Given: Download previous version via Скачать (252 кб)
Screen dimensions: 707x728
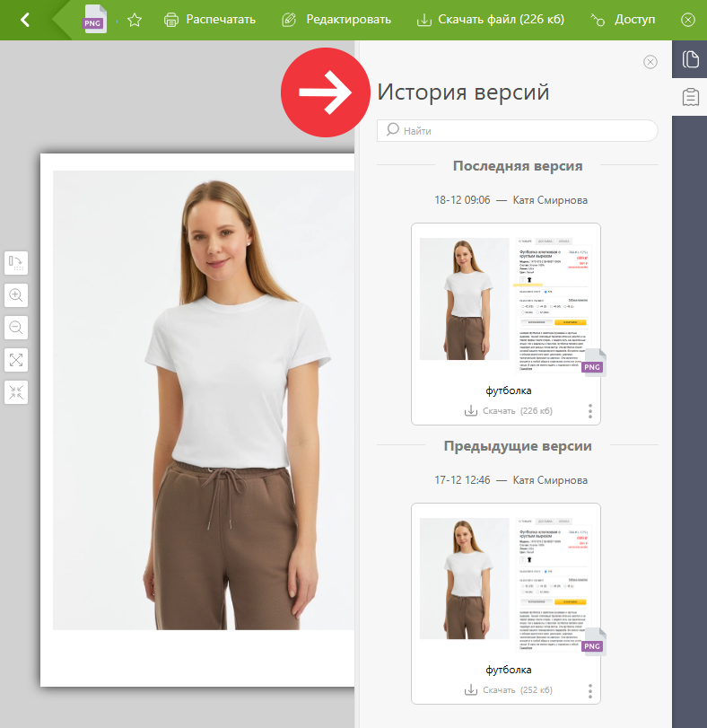Looking at the screenshot, I should pos(508,690).
